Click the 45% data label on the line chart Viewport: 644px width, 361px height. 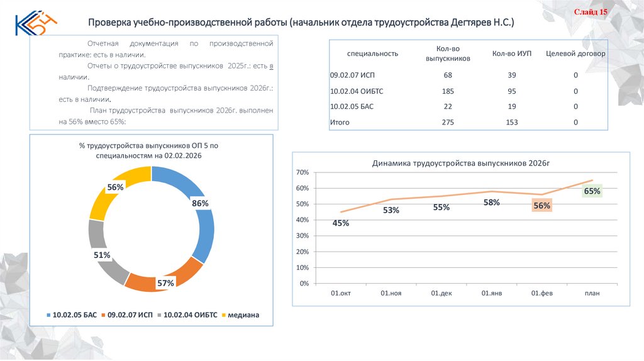(x=340, y=223)
